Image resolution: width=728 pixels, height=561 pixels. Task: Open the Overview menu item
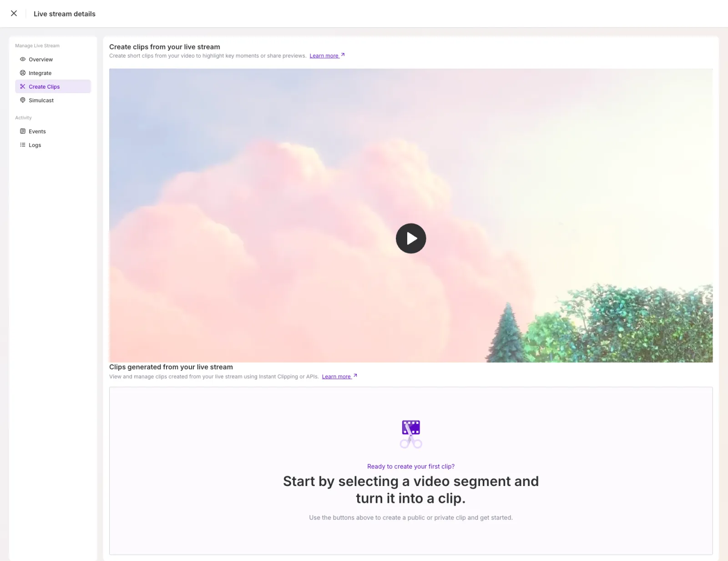point(53,59)
